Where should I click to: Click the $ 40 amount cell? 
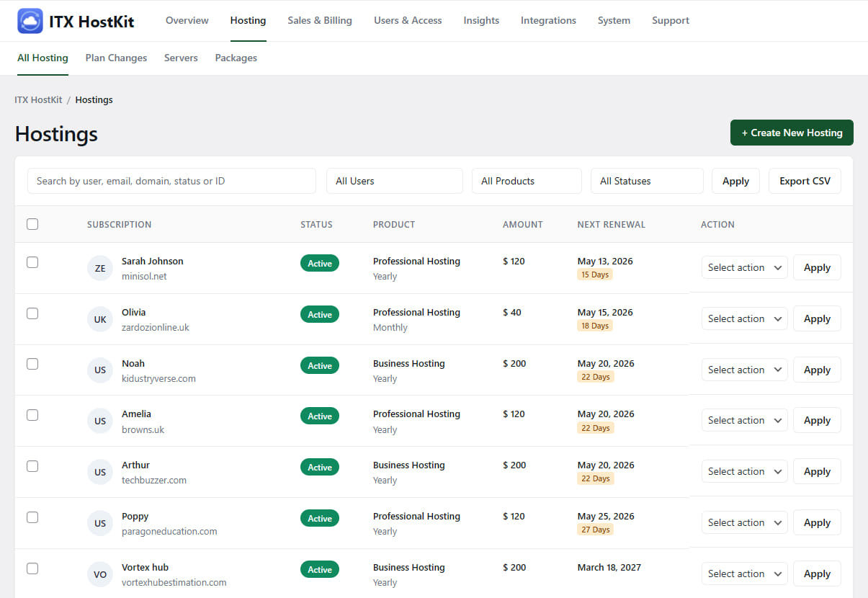[x=512, y=312]
